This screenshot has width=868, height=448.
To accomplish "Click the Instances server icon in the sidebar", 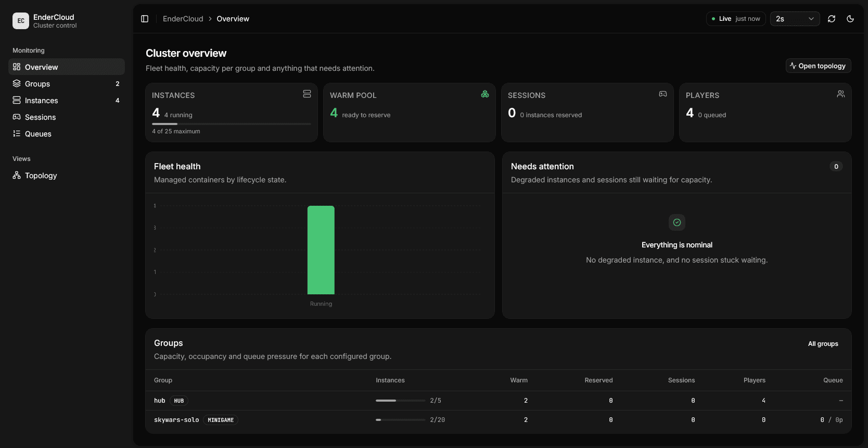I will (17, 100).
